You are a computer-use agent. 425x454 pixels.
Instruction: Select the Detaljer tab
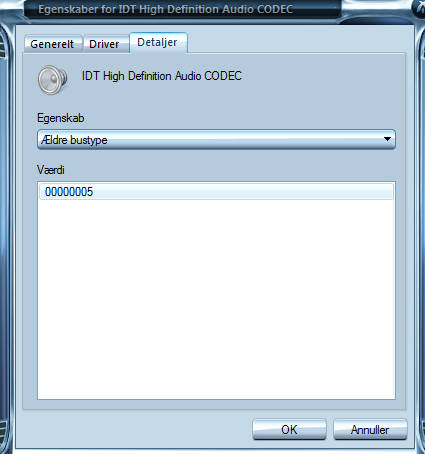158,43
